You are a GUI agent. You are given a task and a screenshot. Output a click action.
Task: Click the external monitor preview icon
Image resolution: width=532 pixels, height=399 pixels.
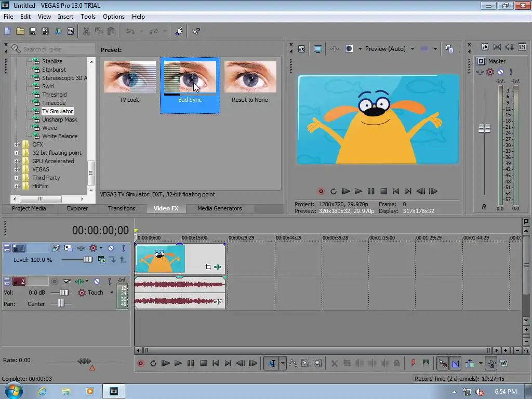coord(317,49)
